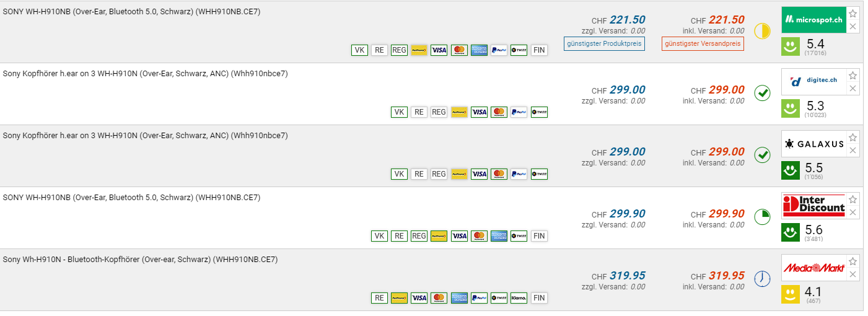Click the "günstigster Versandpreis" label

point(703,43)
